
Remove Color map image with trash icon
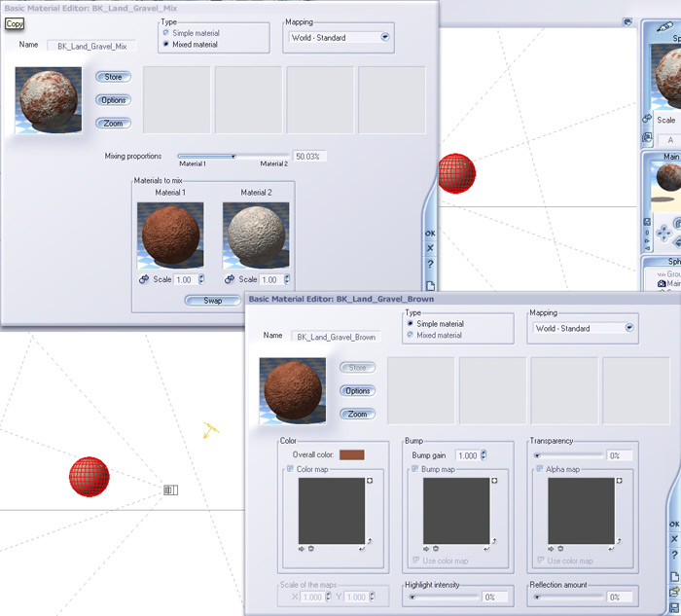click(x=311, y=549)
